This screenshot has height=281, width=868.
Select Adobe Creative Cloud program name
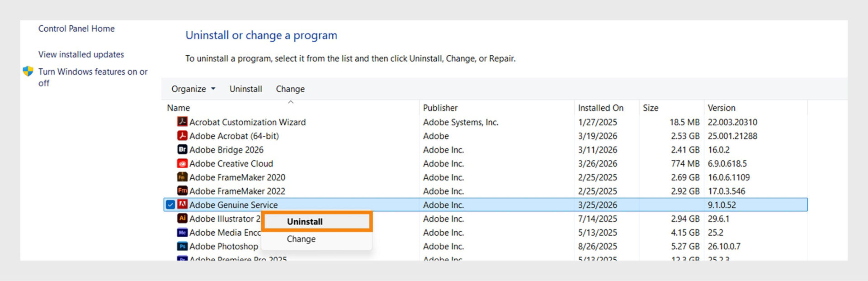231,163
